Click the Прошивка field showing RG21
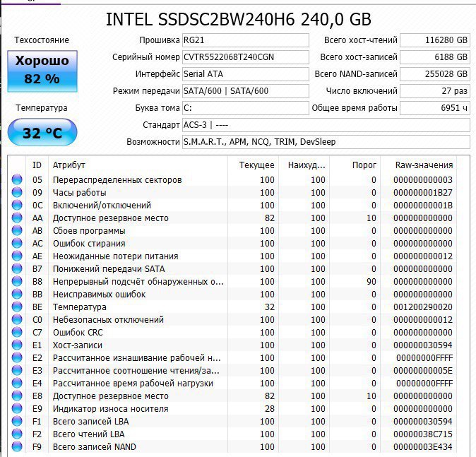The width and height of the screenshot is (476, 457). click(245, 40)
